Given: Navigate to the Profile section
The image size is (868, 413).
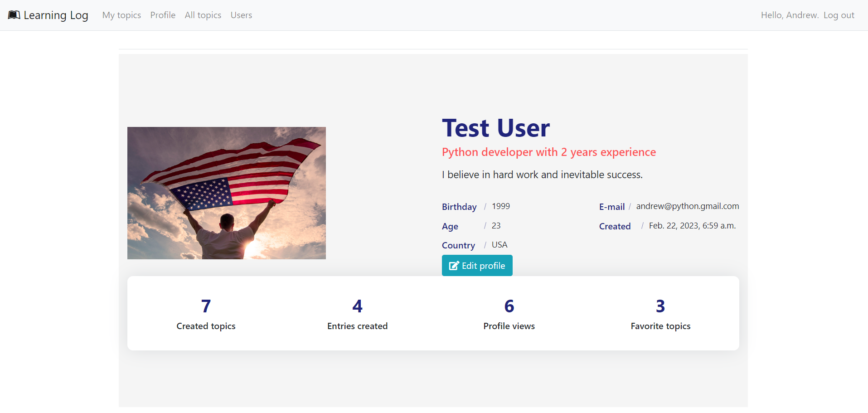Looking at the screenshot, I should (x=163, y=15).
